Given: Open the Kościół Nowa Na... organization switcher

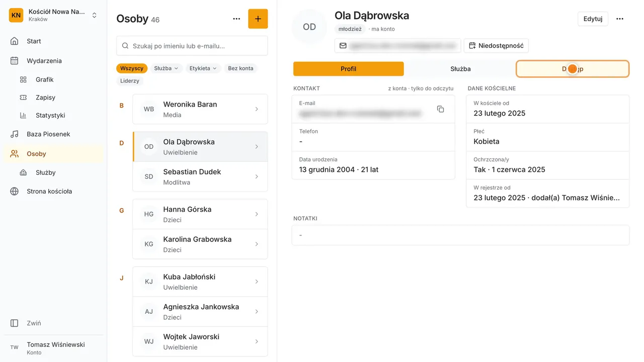Looking at the screenshot, I should point(53,15).
